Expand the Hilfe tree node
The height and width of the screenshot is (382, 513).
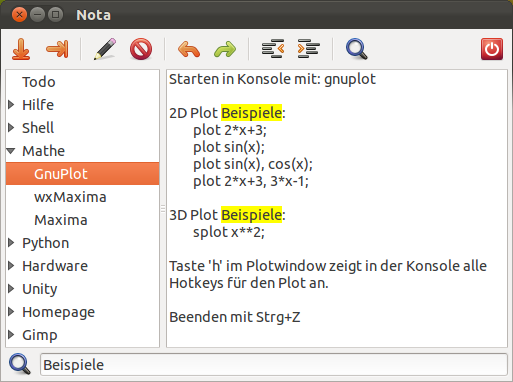pos(11,105)
